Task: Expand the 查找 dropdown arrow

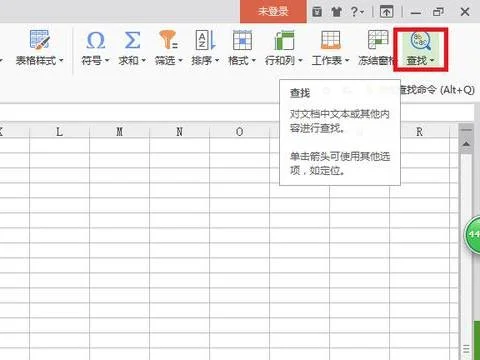Action: tap(432, 61)
